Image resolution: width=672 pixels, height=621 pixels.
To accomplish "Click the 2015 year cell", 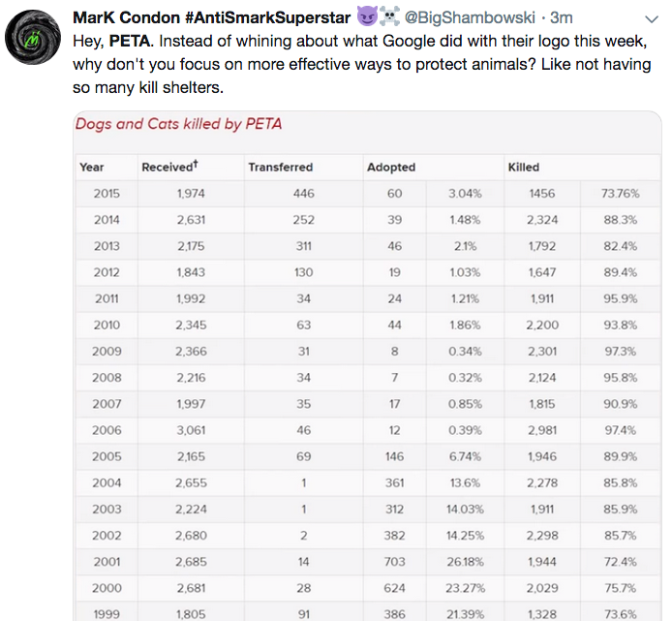I will 107,194.
